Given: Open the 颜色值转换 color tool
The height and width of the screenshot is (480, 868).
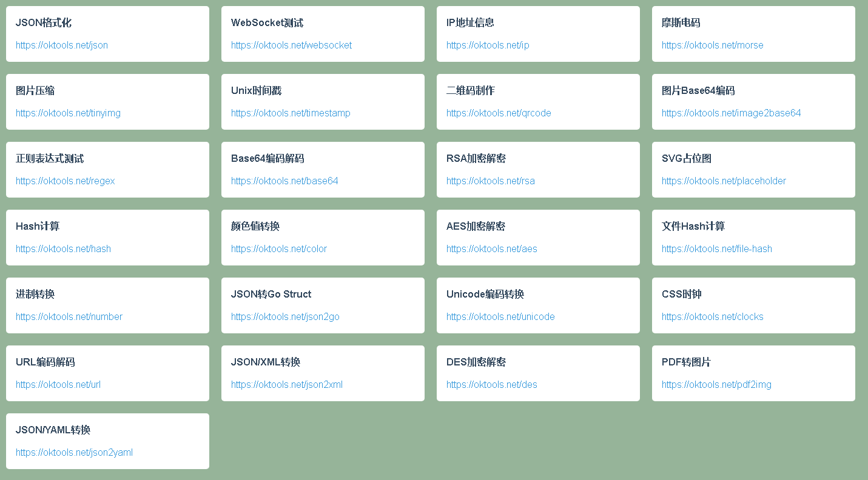Looking at the screenshot, I should tap(279, 248).
